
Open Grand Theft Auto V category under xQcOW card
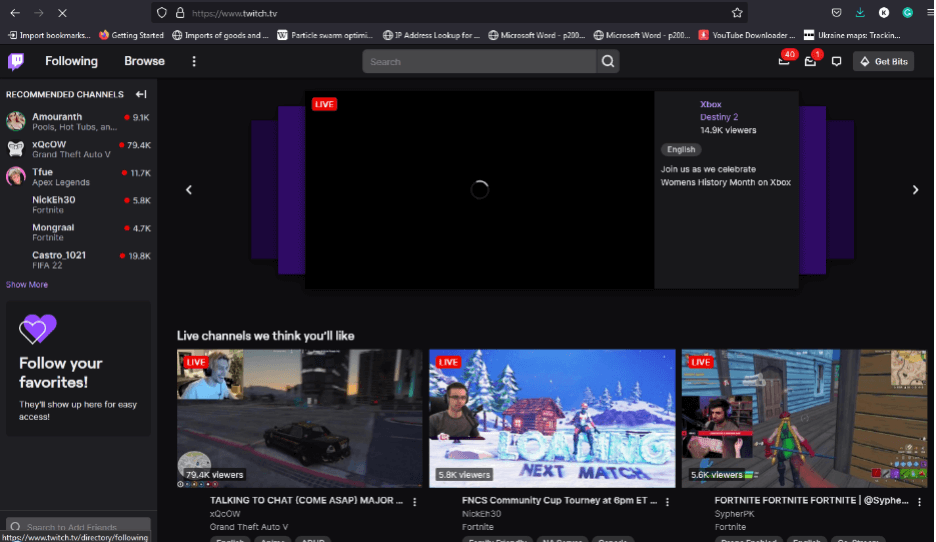pos(249,527)
